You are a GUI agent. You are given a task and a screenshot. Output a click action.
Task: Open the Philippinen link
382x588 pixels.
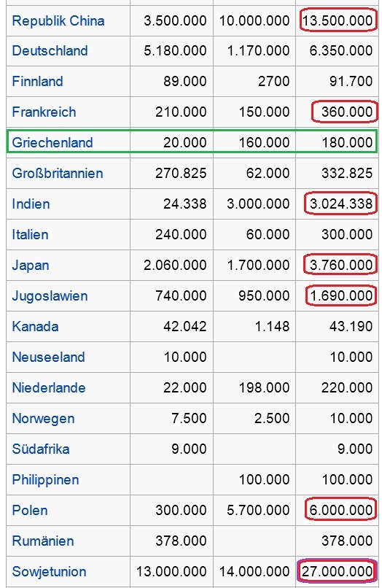click(45, 479)
